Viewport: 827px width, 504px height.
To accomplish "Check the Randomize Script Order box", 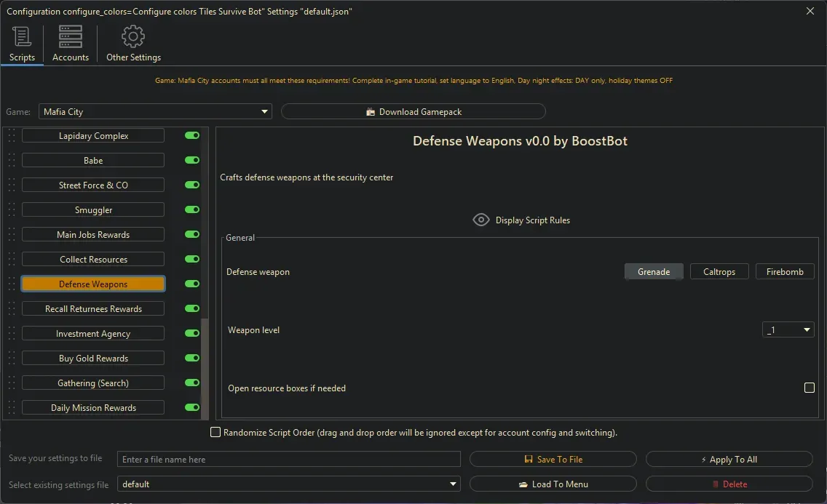I will (215, 432).
